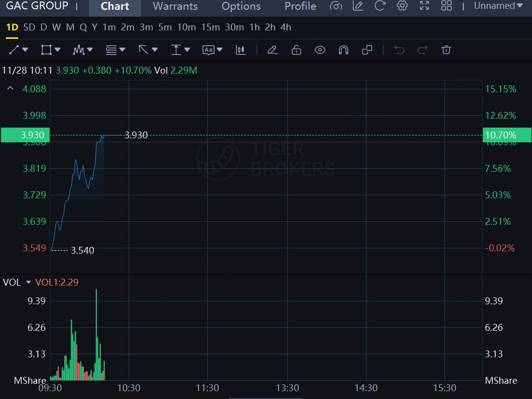The height and width of the screenshot is (399, 532).
Task: Open chart settings gear icon
Action: click(x=402, y=6)
